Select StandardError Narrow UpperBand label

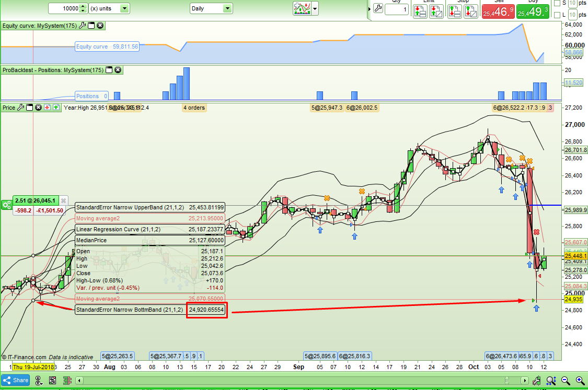click(150, 207)
